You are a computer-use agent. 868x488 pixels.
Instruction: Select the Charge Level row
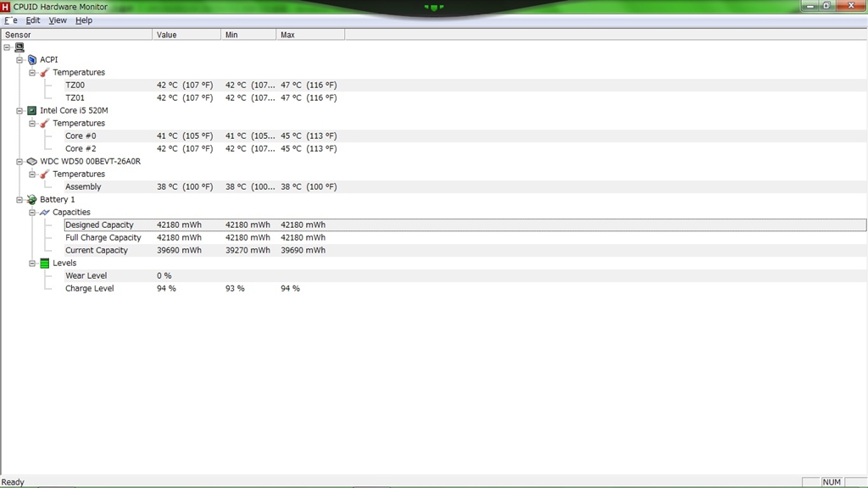point(465,289)
